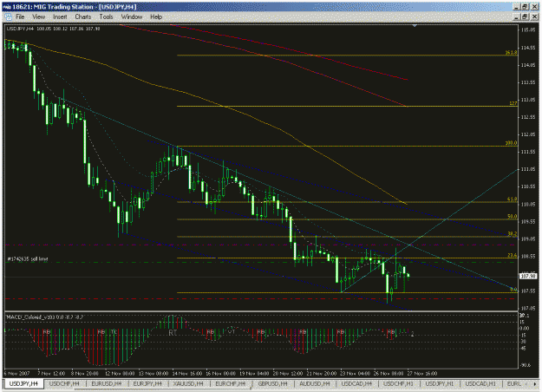542x392 pixels.
Task: Click the 100.0 Fibonacci level label
Action: click(512, 143)
